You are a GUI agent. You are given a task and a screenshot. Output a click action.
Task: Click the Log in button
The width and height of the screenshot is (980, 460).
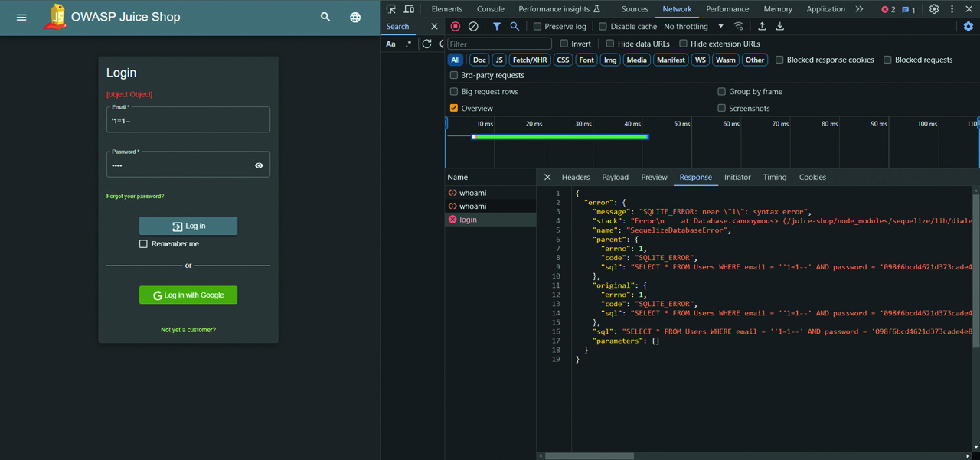(x=188, y=226)
